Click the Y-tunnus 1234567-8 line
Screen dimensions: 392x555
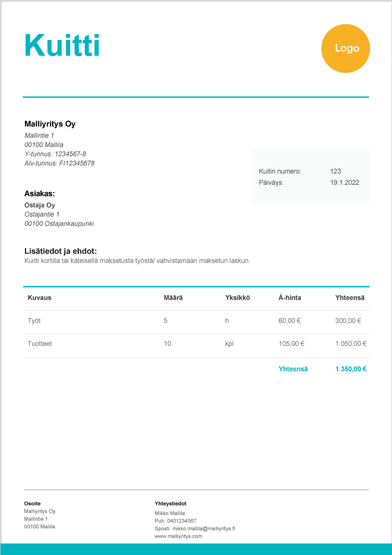coord(55,154)
